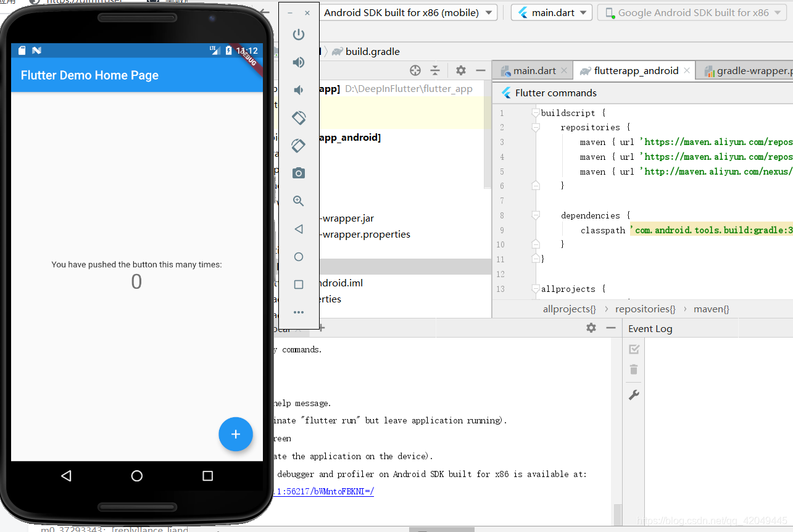Fold the buildscript block
The width and height of the screenshot is (793, 532).
coord(536,113)
